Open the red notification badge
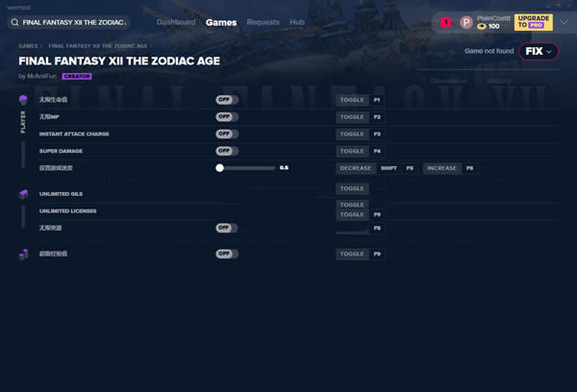577x392 pixels. tap(446, 22)
